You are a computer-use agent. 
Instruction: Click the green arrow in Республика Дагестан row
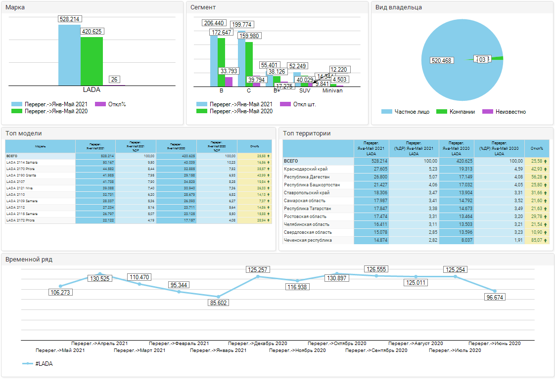point(546,177)
